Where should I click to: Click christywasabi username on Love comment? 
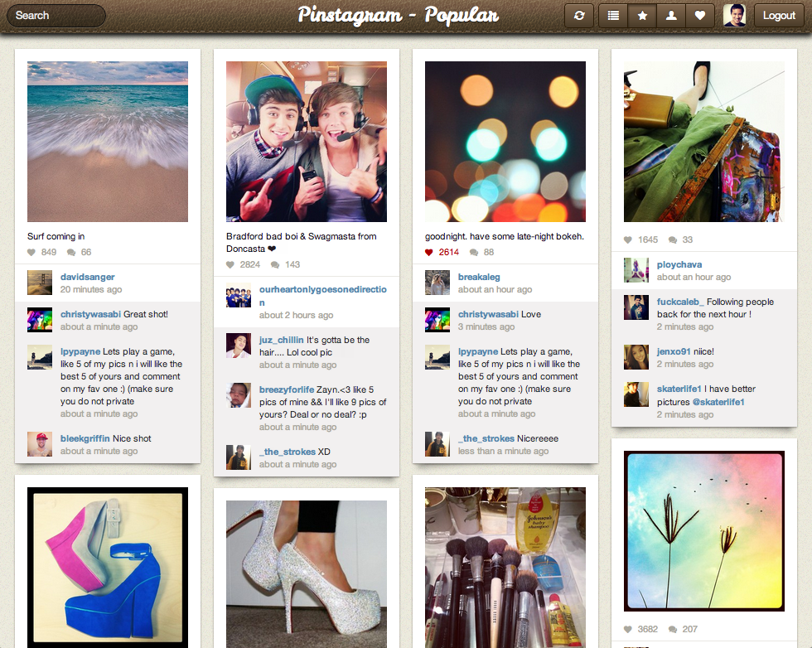point(488,314)
